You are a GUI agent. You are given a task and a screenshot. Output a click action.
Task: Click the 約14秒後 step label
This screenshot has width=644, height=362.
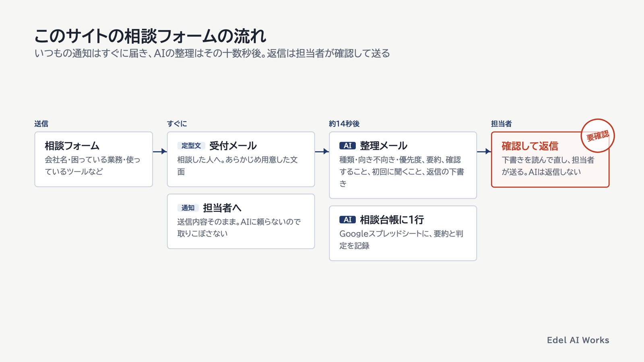click(x=344, y=123)
